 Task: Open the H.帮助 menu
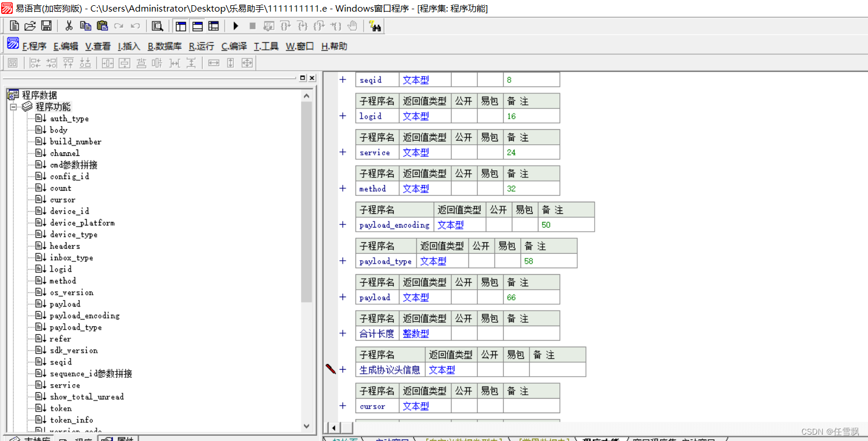[334, 46]
